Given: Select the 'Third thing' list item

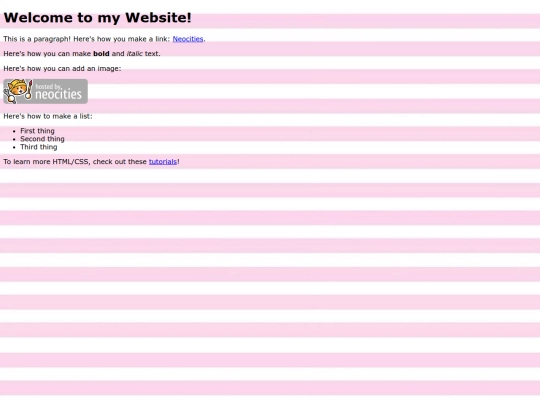Looking at the screenshot, I should [x=39, y=147].
